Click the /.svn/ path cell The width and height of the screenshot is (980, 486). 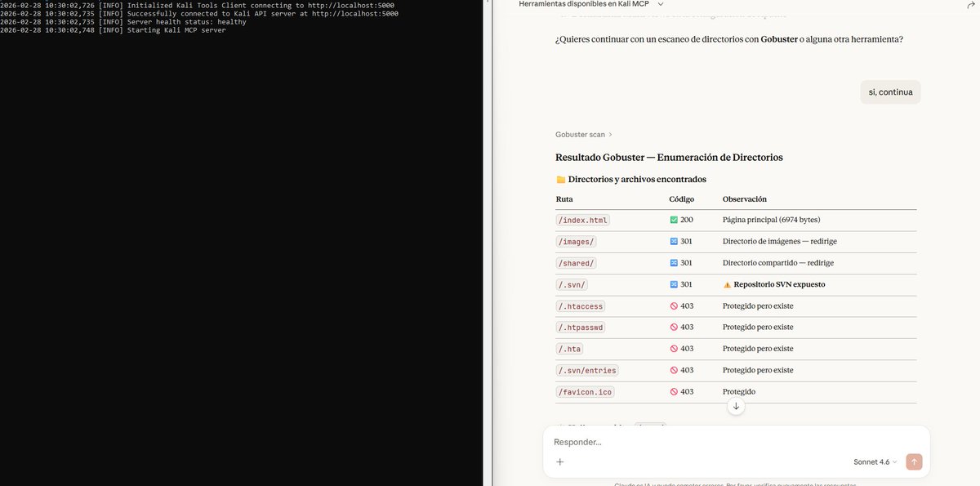pyautogui.click(x=572, y=284)
